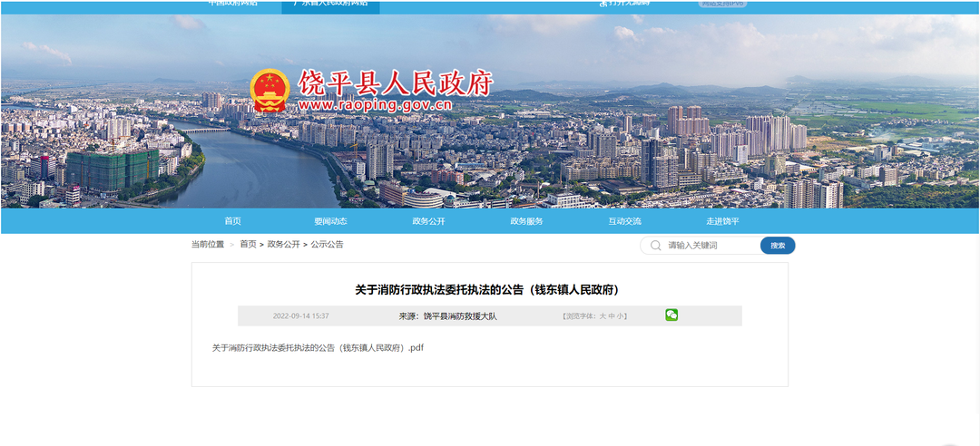Click the 请输入关键词 search field

click(x=711, y=246)
